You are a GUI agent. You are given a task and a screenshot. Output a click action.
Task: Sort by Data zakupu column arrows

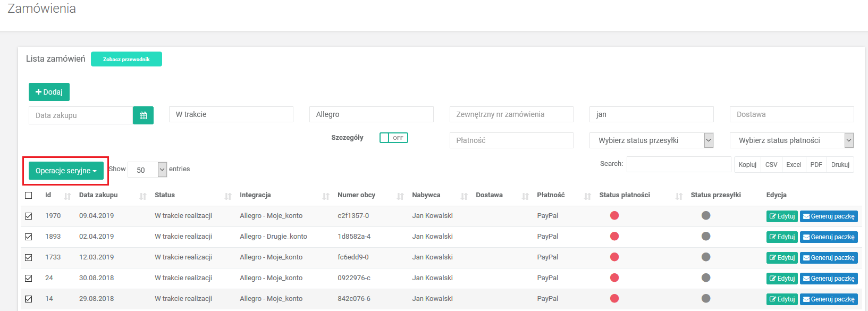tap(143, 196)
